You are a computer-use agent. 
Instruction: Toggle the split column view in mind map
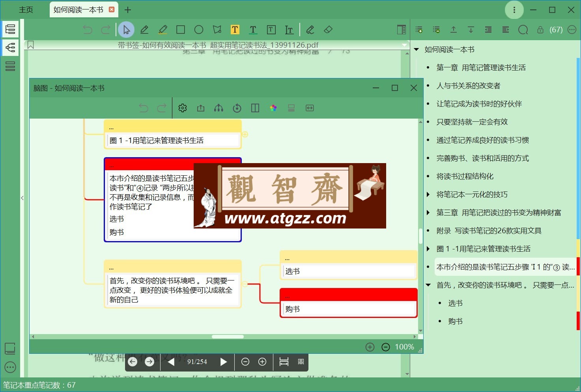255,108
